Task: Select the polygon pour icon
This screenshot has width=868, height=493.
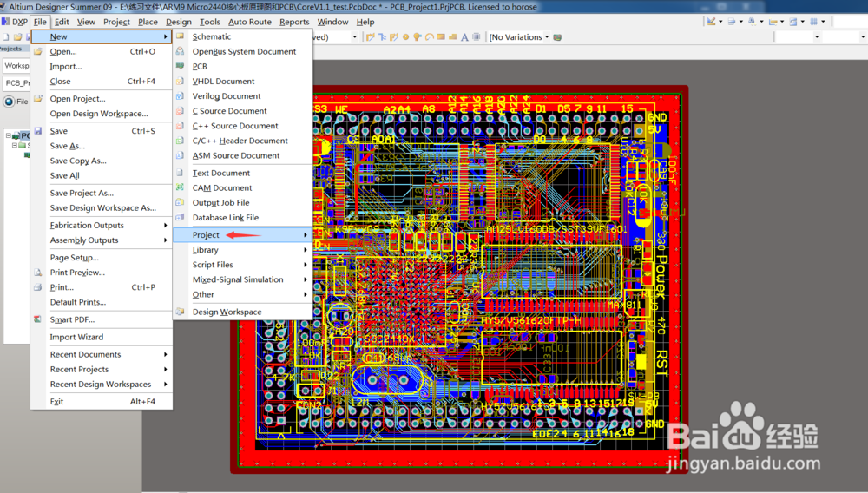Action: [453, 37]
